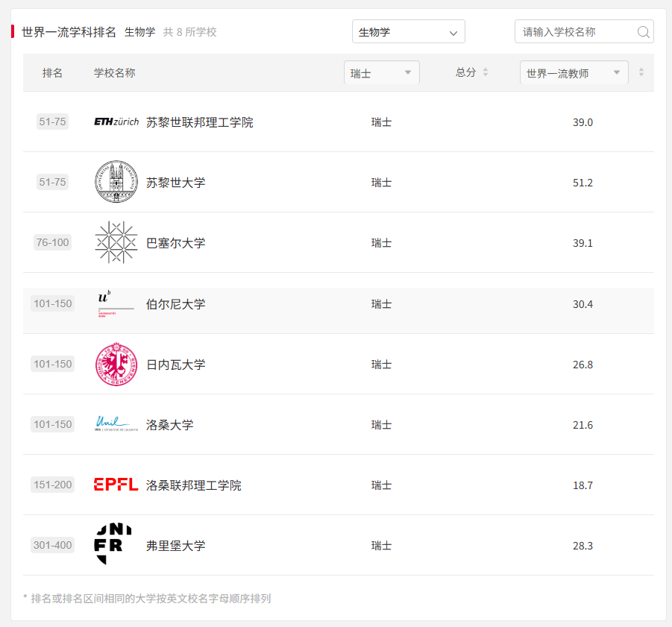Click rank badge 101-150 for 日内瓦大学
Viewport: 672px width, 627px height.
pyautogui.click(x=52, y=364)
